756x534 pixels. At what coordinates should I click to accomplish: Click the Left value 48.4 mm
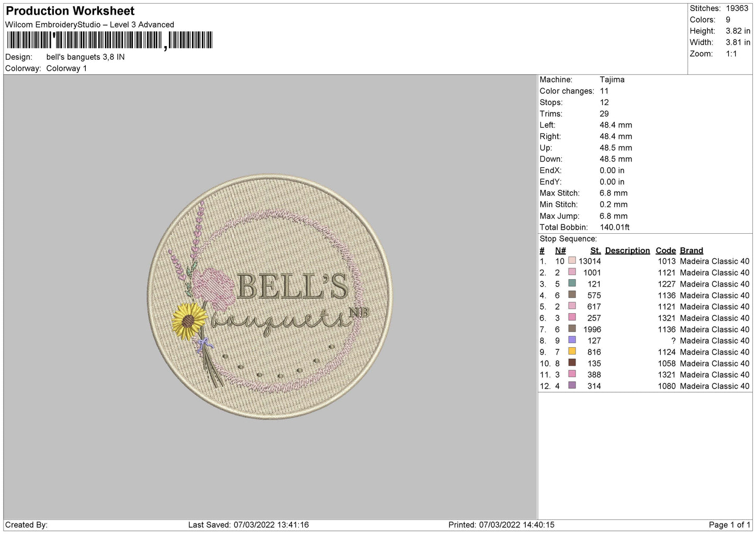pos(616,125)
